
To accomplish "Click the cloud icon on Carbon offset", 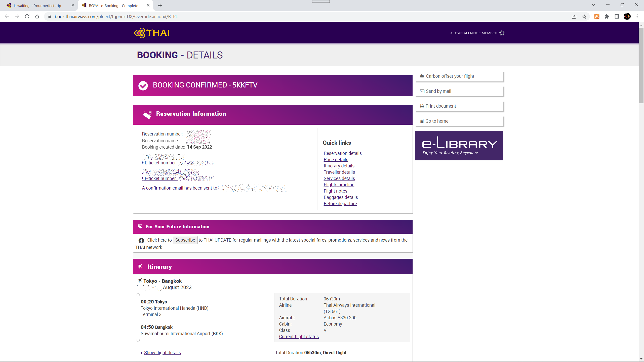I will tap(422, 76).
